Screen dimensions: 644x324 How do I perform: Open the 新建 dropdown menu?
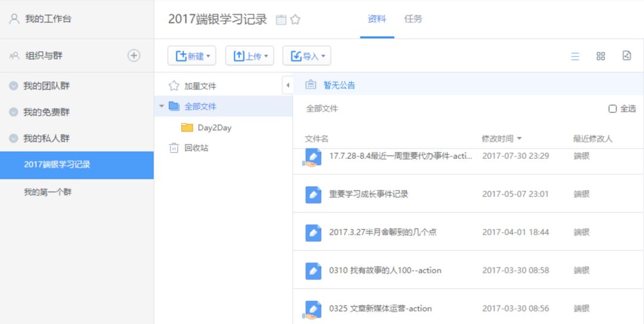(191, 56)
